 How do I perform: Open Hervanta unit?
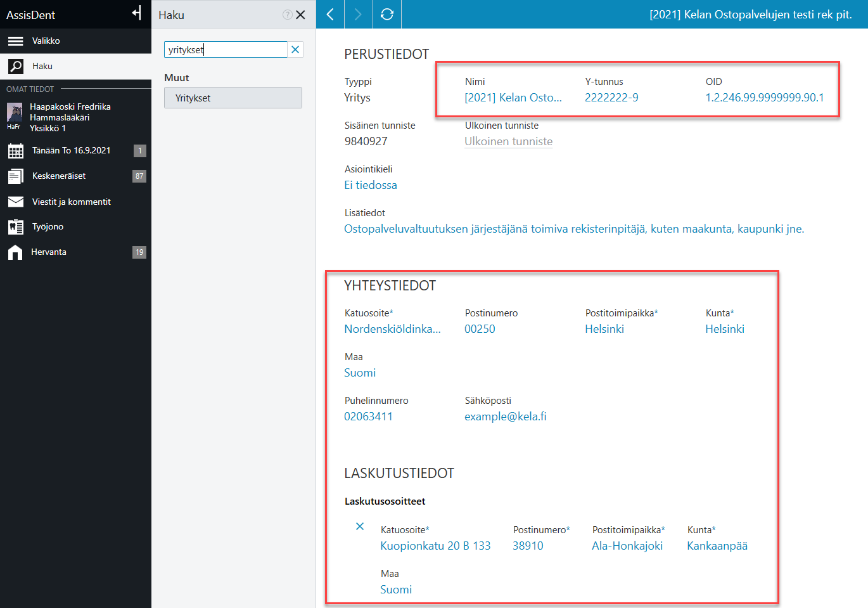click(75, 252)
